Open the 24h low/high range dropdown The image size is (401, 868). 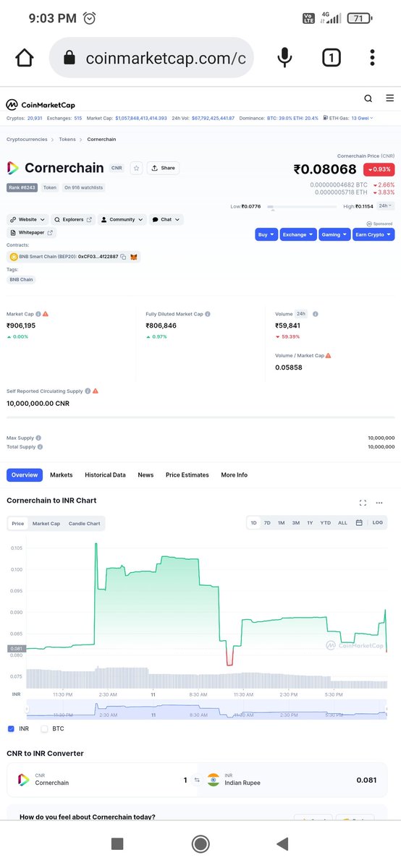click(387, 206)
